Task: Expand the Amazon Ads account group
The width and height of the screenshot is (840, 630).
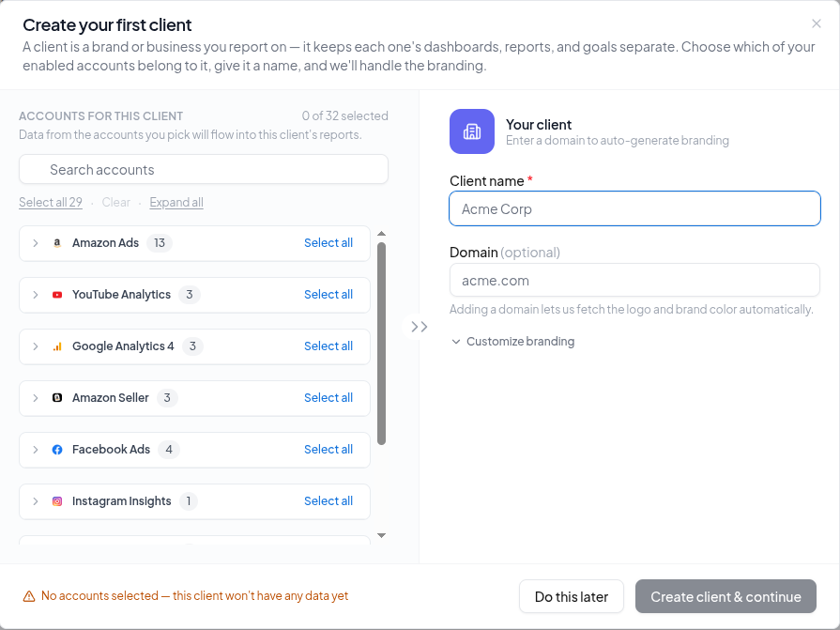Action: click(x=36, y=242)
